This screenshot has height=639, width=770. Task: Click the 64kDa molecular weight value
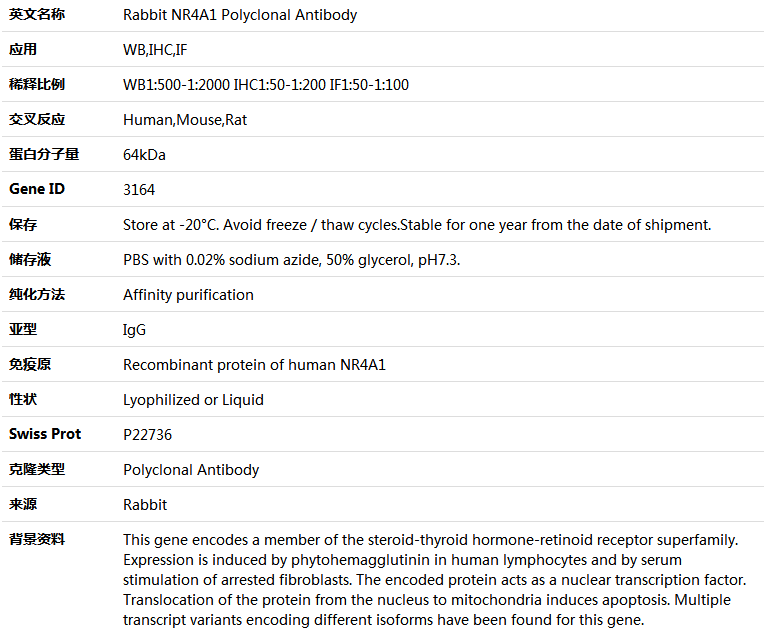click(x=145, y=155)
